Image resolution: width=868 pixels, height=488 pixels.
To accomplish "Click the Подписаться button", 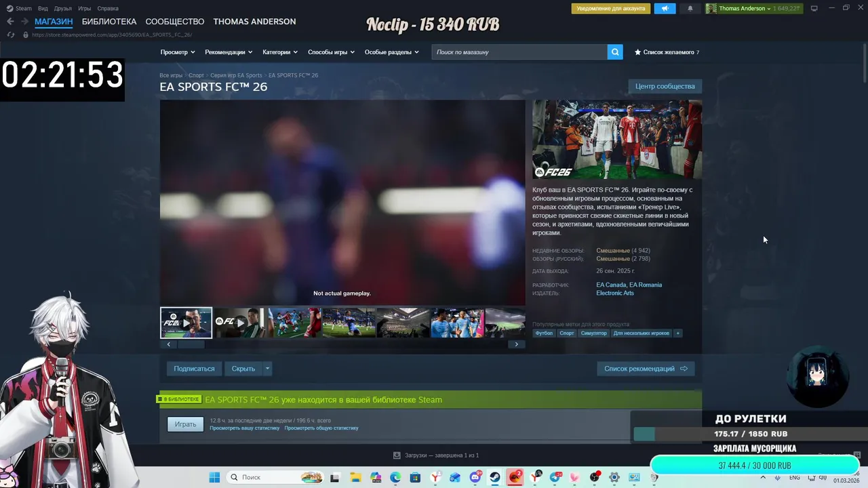I will [194, 369].
